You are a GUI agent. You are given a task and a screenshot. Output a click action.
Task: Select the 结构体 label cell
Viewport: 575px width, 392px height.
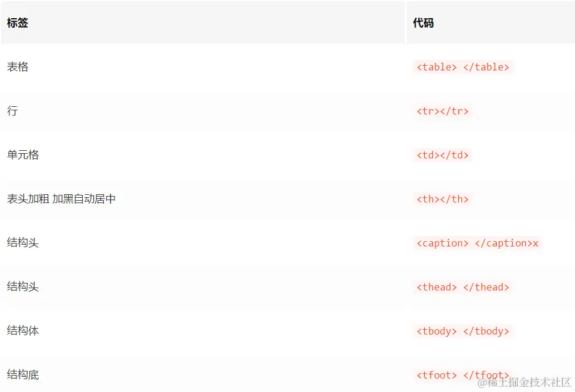23,331
